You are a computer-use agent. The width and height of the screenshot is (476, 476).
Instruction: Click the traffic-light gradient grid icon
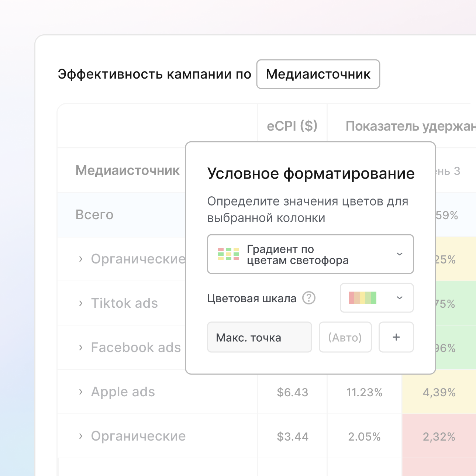tap(228, 254)
